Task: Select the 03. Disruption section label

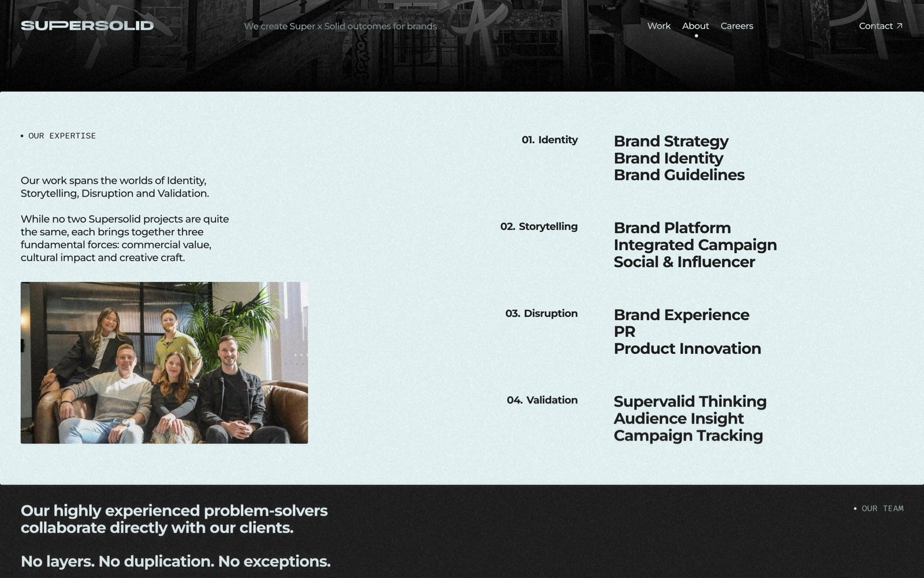Action: 541,313
